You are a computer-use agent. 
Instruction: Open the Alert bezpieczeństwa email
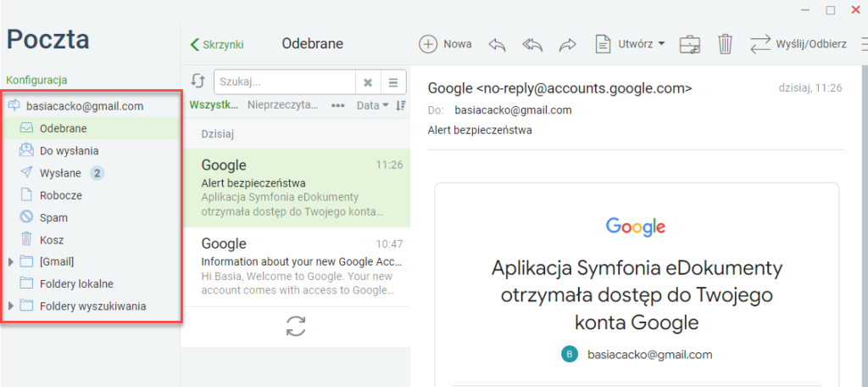(x=296, y=188)
